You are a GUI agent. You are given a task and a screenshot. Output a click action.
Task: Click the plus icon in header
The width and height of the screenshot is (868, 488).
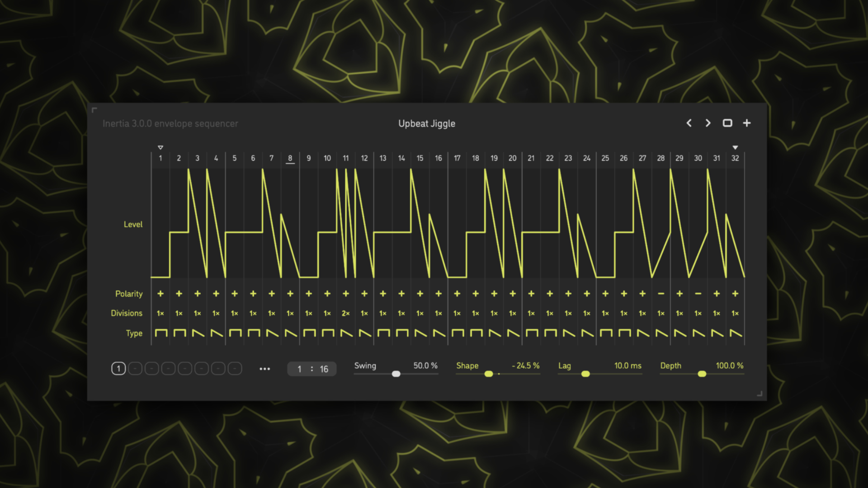pyautogui.click(x=747, y=123)
